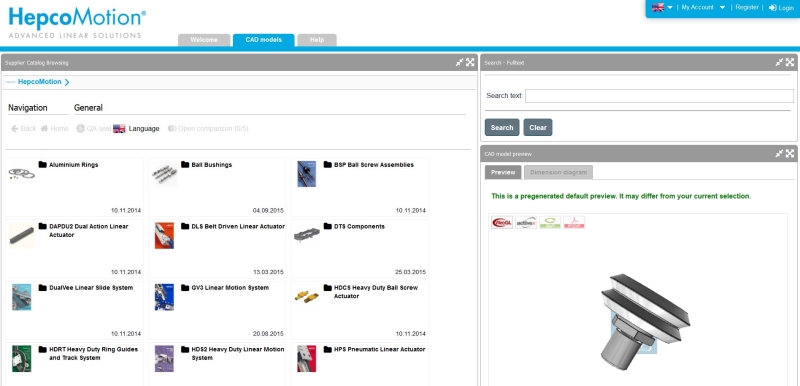
Task: Choose the green preview format icon
Action: pyautogui.click(x=550, y=222)
